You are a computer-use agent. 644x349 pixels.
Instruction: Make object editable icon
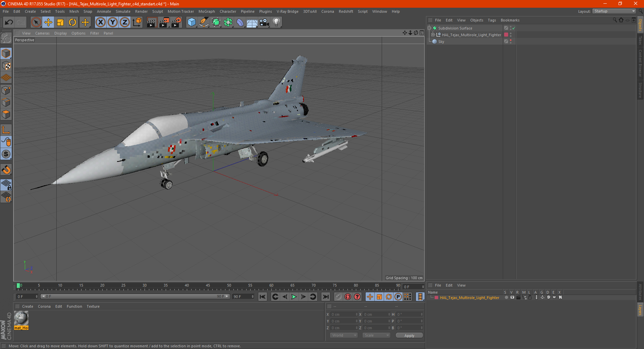(x=6, y=38)
